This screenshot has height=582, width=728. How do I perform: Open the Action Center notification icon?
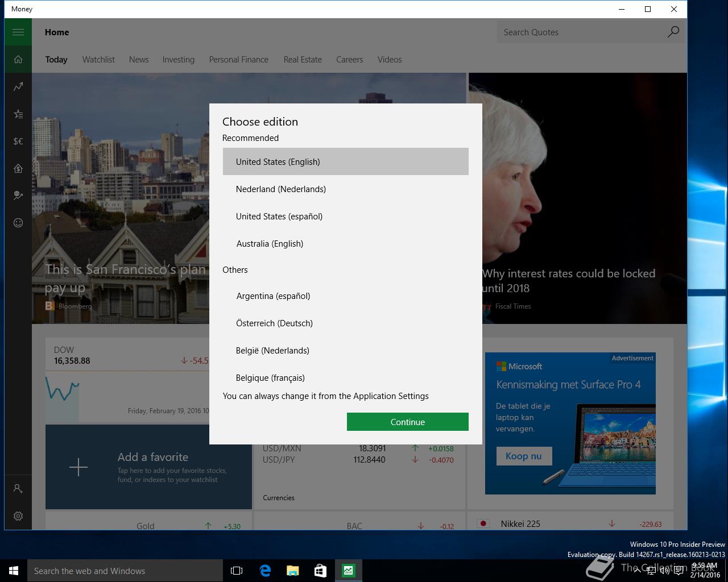679,571
